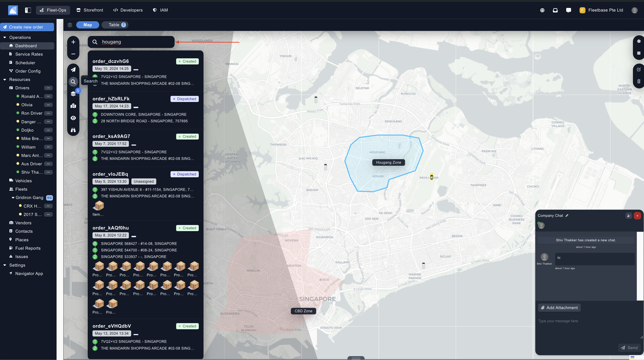Switch to the Fleet-Ops tab
This screenshot has width=644, height=360.
coord(53,10)
